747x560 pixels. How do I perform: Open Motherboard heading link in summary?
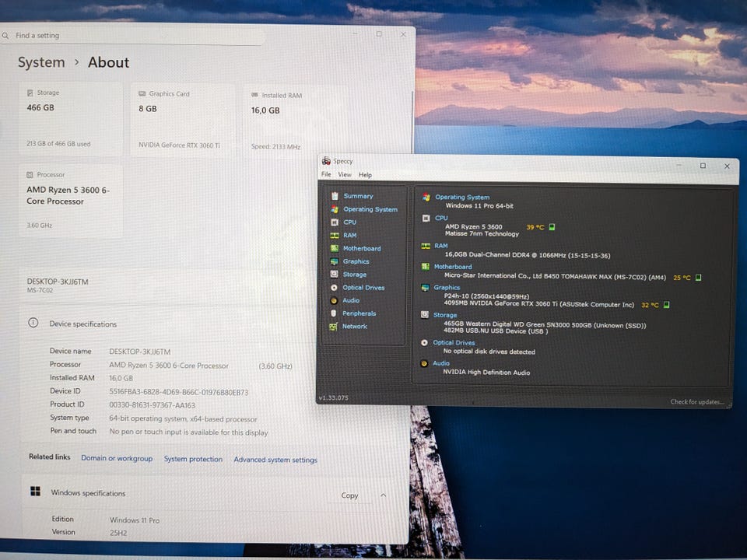tap(453, 267)
